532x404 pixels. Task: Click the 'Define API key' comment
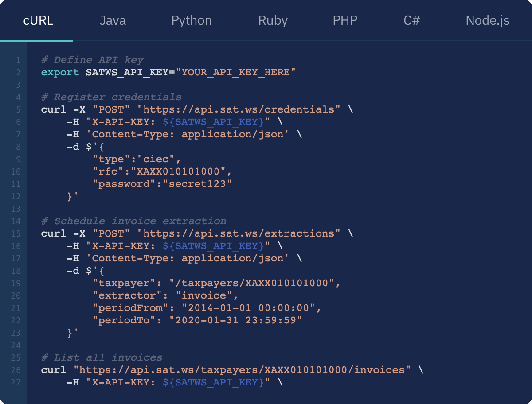92,59
